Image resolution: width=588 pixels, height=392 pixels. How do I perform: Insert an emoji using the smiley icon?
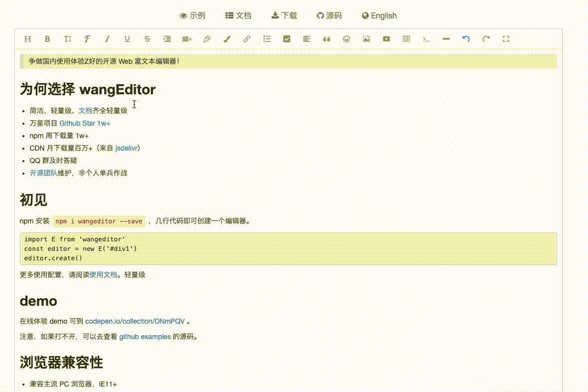[x=346, y=38]
